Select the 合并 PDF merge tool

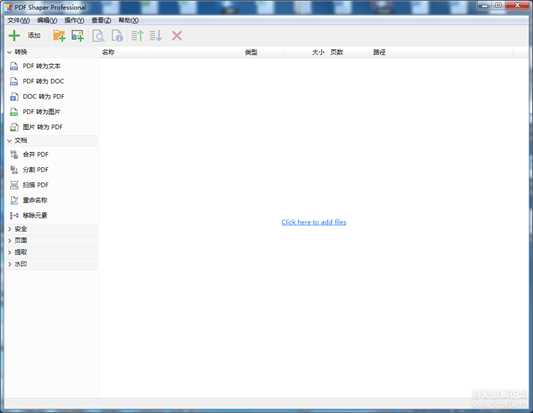pyautogui.click(x=29, y=155)
